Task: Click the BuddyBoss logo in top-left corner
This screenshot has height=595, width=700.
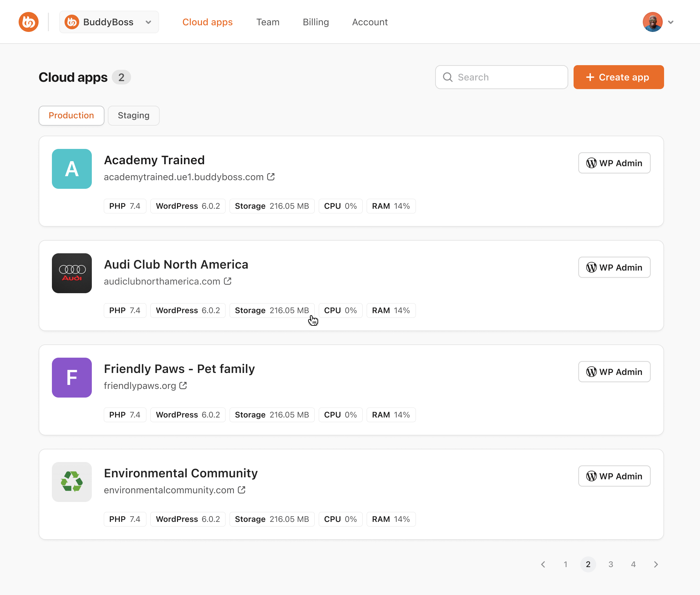Action: point(29,22)
